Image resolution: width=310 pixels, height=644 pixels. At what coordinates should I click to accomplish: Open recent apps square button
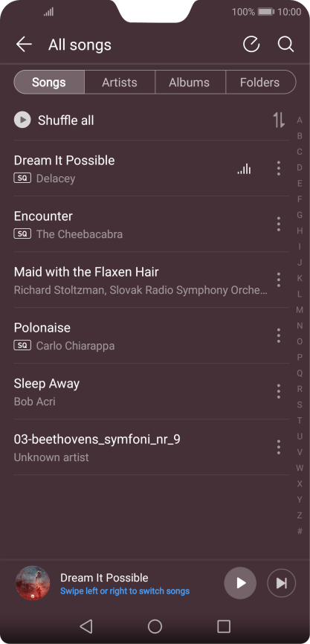(224, 626)
